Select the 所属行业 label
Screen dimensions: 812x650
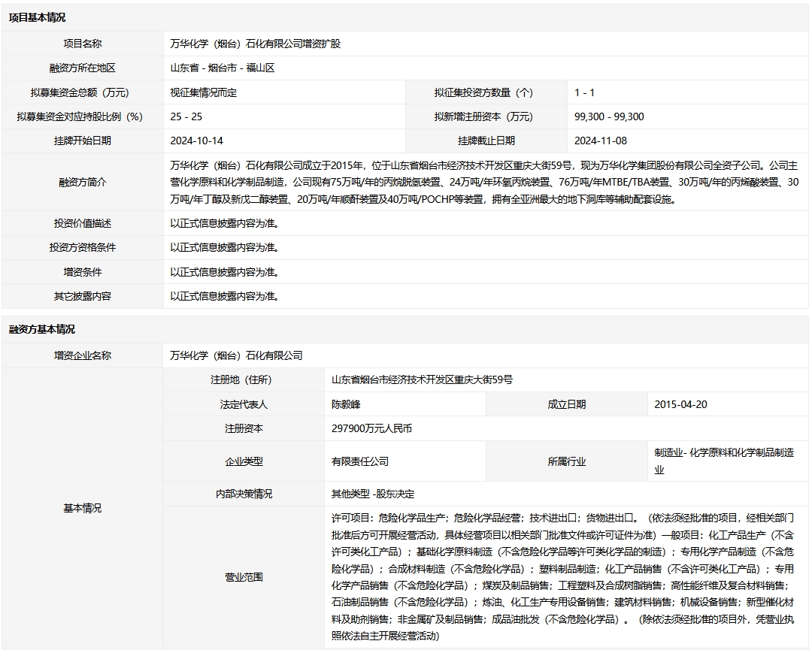click(567, 461)
